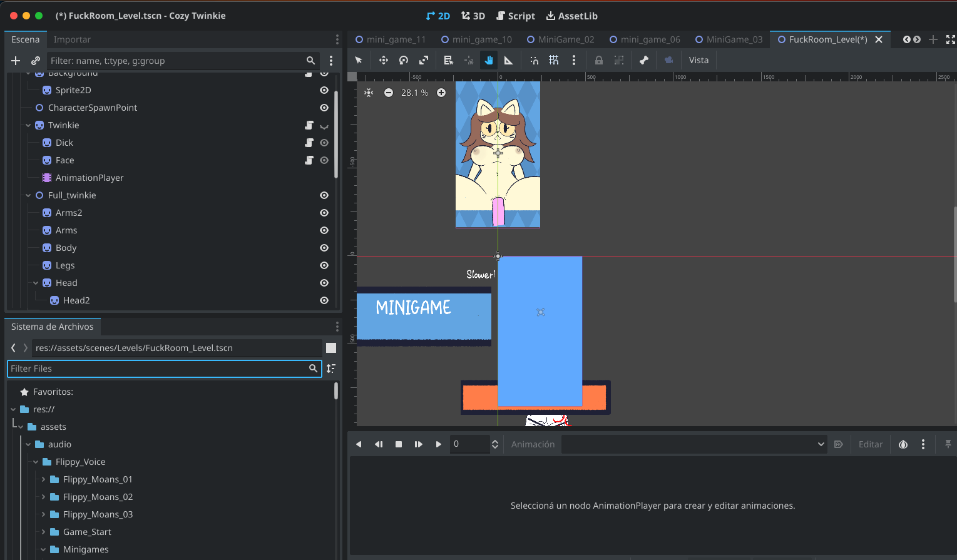This screenshot has width=957, height=560.
Task: Click the Vista menu button
Action: pyautogui.click(x=699, y=60)
